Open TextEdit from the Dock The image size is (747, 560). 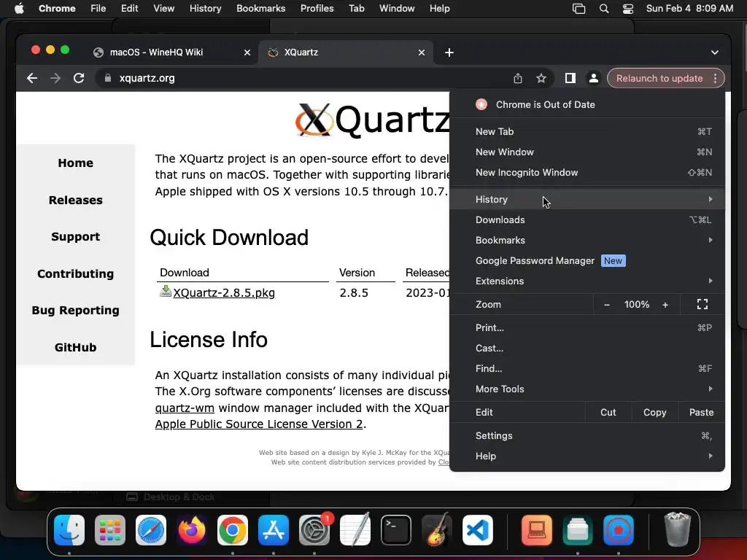tap(355, 530)
